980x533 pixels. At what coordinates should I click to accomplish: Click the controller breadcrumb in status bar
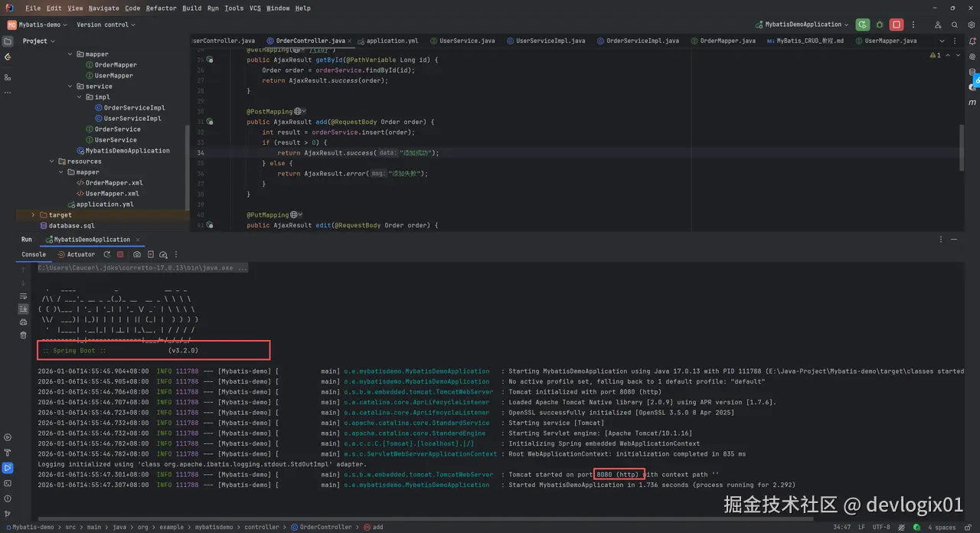pos(262,527)
